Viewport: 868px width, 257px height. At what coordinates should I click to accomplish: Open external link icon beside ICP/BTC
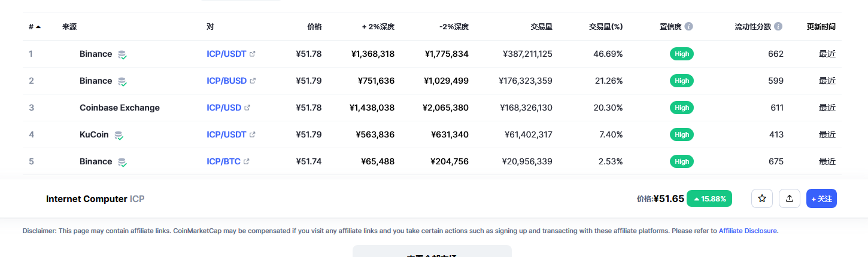click(246, 161)
